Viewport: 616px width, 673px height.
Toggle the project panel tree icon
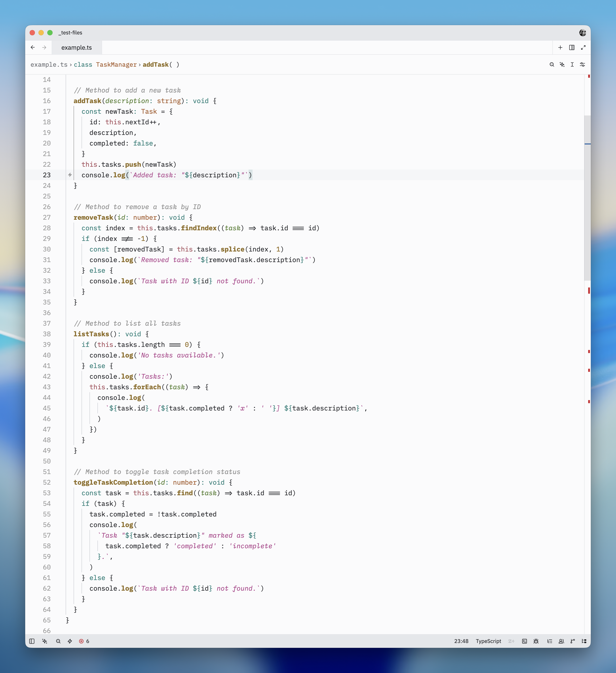584,641
